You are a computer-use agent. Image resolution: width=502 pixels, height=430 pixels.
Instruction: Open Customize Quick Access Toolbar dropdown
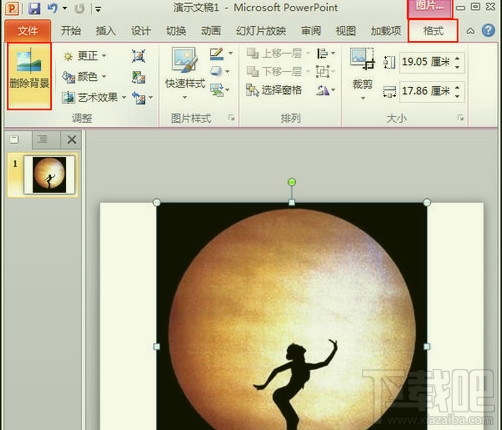coord(98,9)
